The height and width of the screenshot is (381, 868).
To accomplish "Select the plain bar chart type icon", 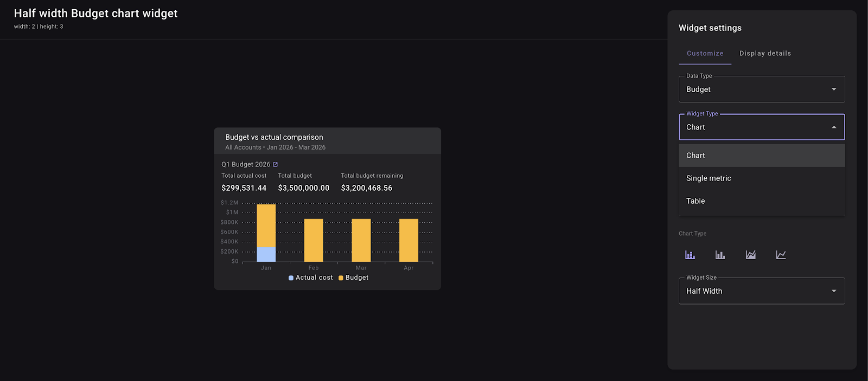I will point(720,255).
